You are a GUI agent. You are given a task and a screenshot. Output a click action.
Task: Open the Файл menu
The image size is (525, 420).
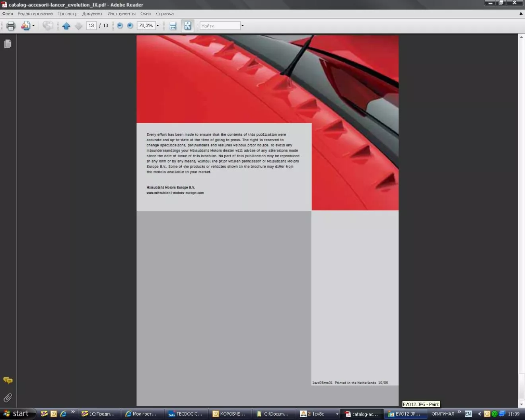click(8, 14)
